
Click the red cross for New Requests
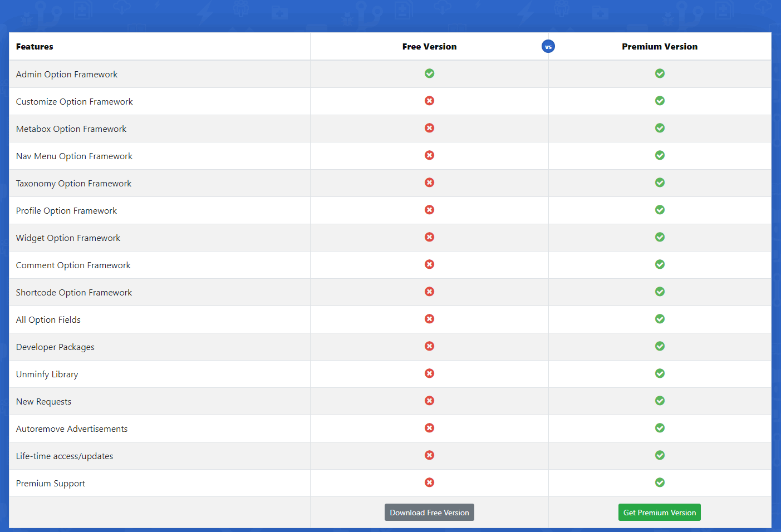tap(430, 401)
